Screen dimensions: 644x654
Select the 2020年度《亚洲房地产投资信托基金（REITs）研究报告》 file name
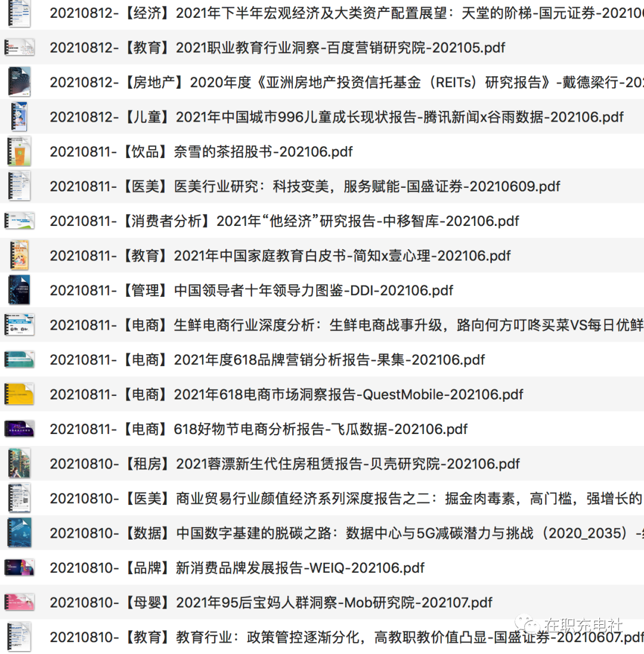click(347, 83)
